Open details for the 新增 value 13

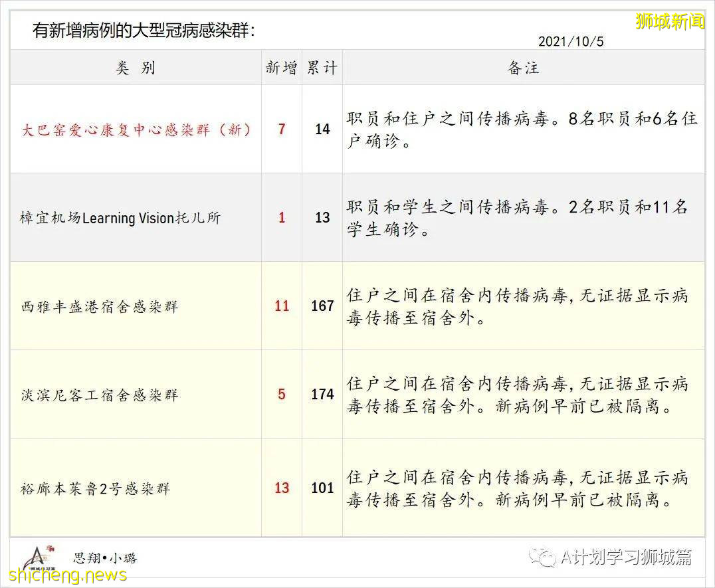click(x=281, y=488)
